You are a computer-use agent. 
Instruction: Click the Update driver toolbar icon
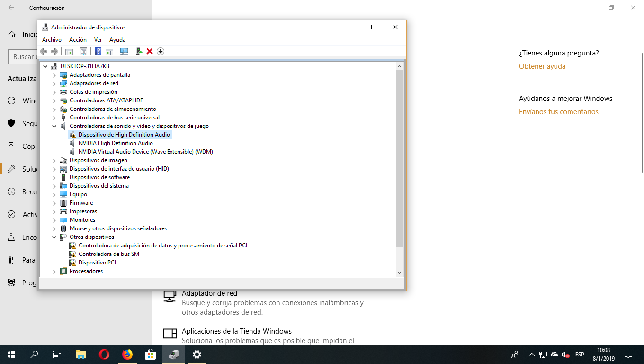tap(139, 51)
